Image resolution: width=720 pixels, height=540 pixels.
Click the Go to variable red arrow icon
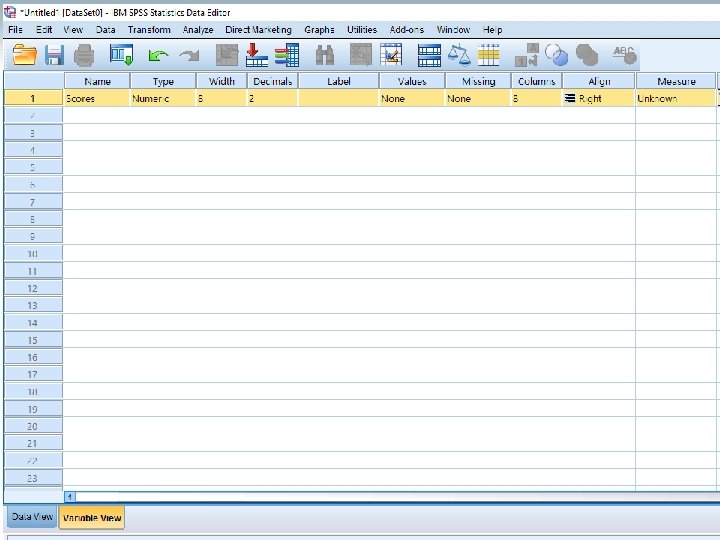coord(257,55)
